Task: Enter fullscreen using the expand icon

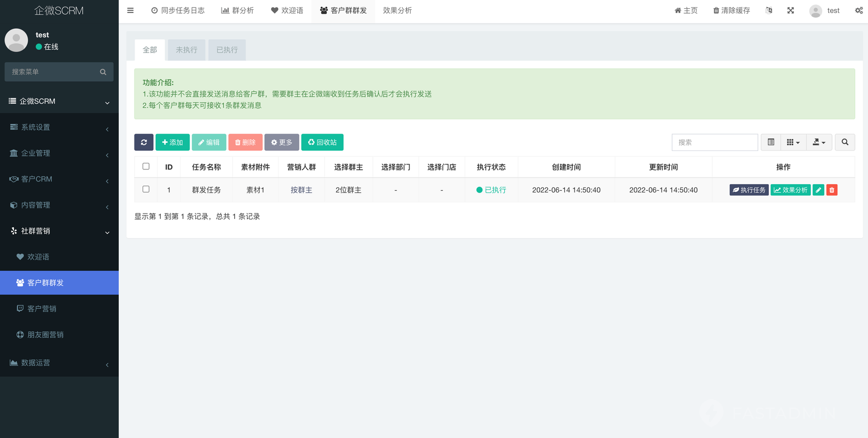Action: click(790, 10)
